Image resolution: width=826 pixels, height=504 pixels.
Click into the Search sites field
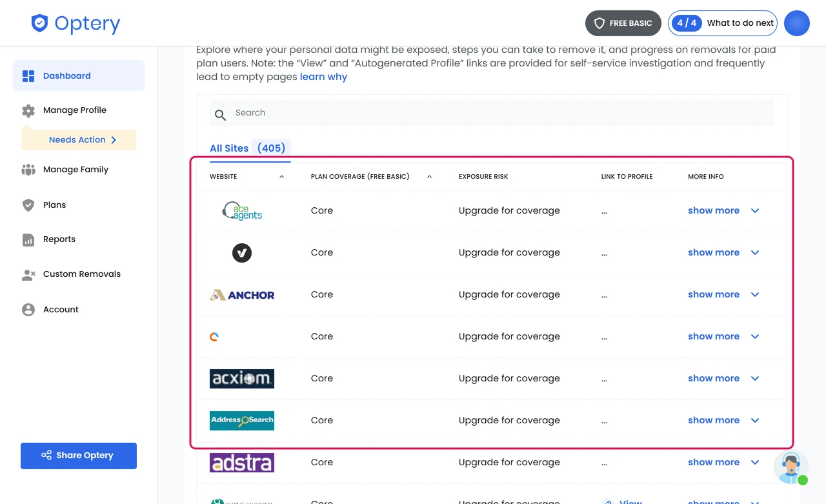pyautogui.click(x=492, y=113)
